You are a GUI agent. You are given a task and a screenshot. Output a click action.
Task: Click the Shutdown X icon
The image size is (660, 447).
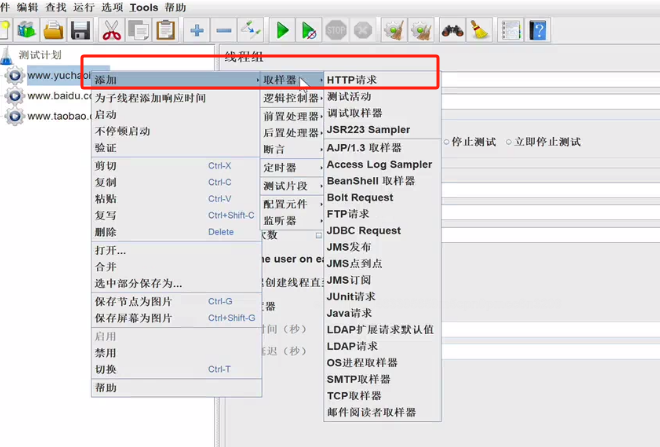[x=363, y=30]
